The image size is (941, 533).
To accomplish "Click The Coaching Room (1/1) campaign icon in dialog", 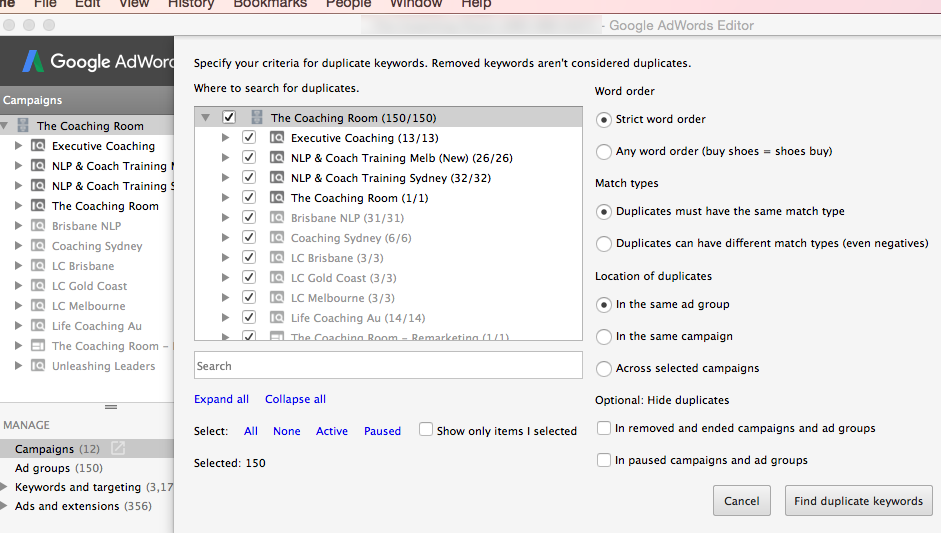I will (277, 197).
